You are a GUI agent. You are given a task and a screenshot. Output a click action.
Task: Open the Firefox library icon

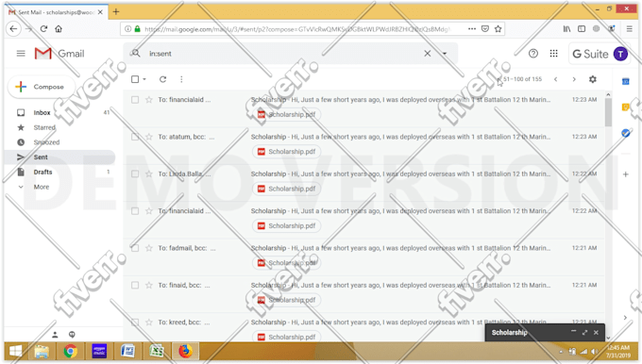(566, 29)
